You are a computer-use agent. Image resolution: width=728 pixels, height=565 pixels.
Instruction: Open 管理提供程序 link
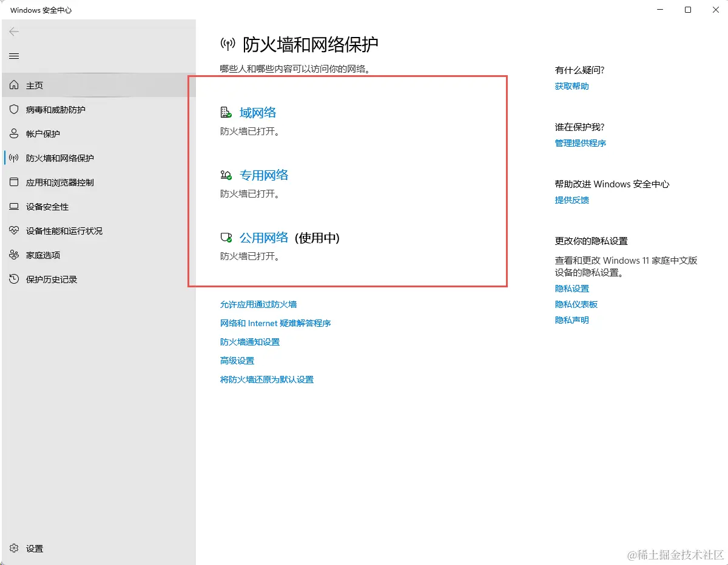click(x=581, y=143)
